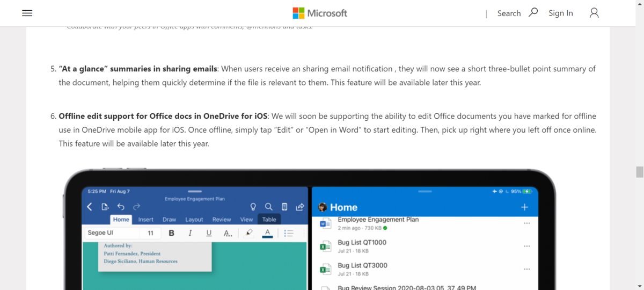Viewport: 644px width, 290px height.
Task: Tap the drag handle above Word app
Action: (195, 191)
